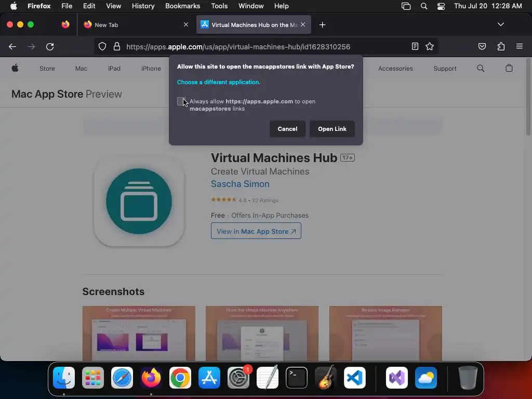Choose a different application link

[x=219, y=82]
